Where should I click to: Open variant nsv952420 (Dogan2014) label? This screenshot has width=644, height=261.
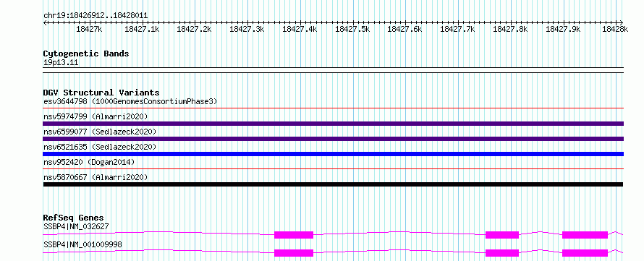[x=89, y=162]
